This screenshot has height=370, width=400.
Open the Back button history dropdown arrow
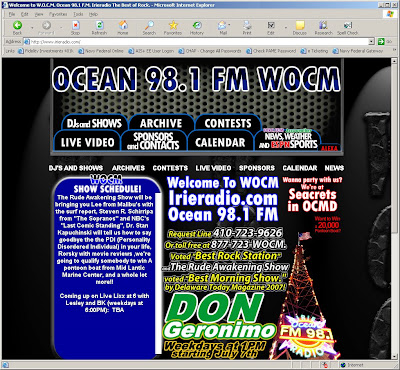point(32,28)
